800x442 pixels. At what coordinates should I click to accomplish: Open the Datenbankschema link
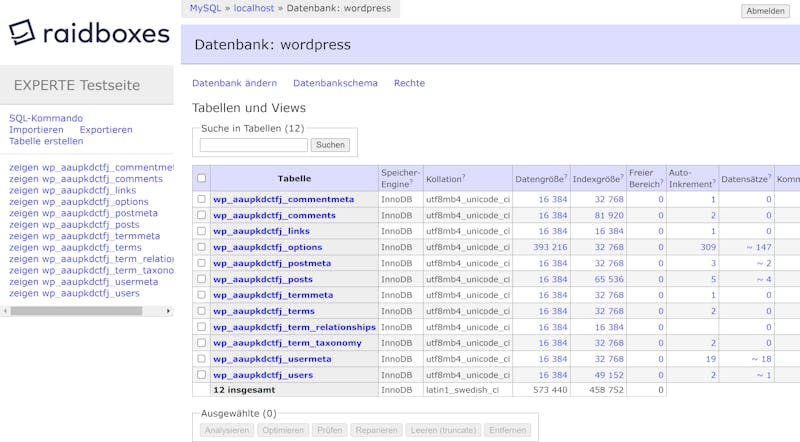point(335,83)
